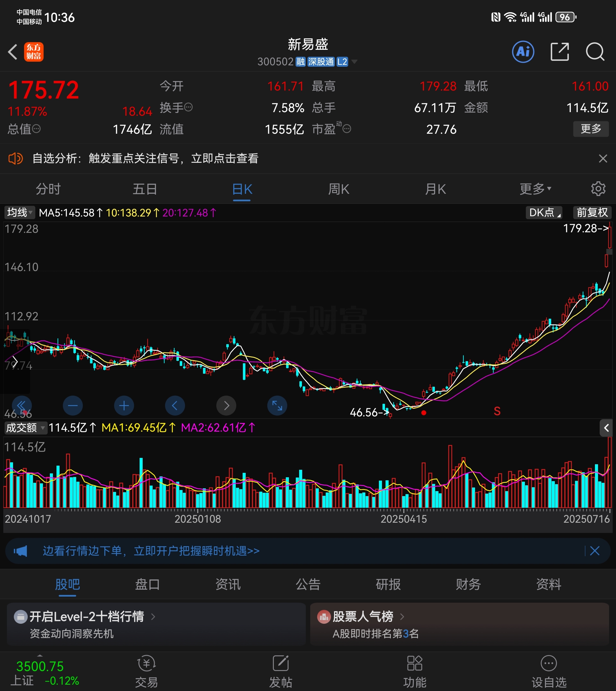Switch to 五日 tab
Screen dimensions: 616x691
point(145,189)
